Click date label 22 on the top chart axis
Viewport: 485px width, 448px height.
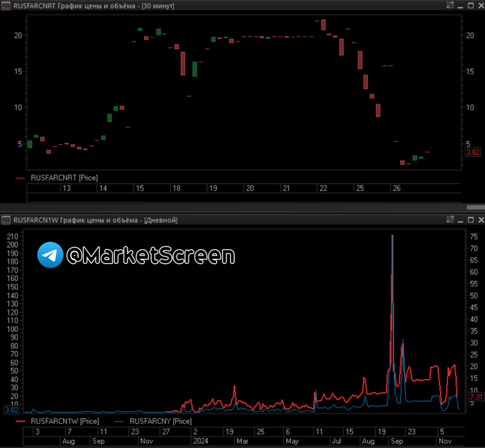point(324,188)
